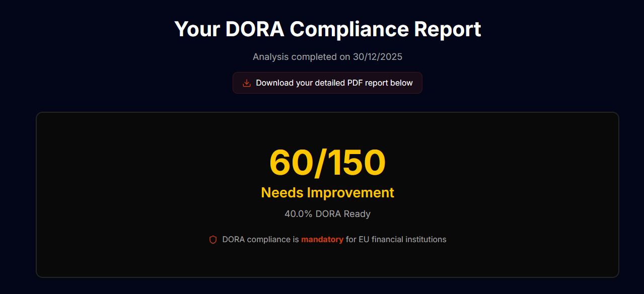Click the 30/12/2025 date in the subtitle
This screenshot has height=294, width=644.
tap(377, 57)
